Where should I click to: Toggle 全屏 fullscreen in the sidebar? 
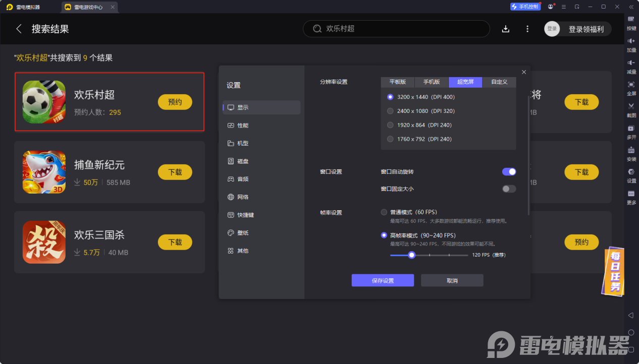(631, 88)
